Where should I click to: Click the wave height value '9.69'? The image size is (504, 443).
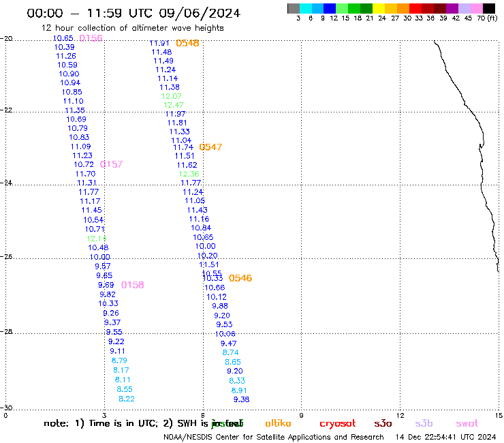(106, 285)
